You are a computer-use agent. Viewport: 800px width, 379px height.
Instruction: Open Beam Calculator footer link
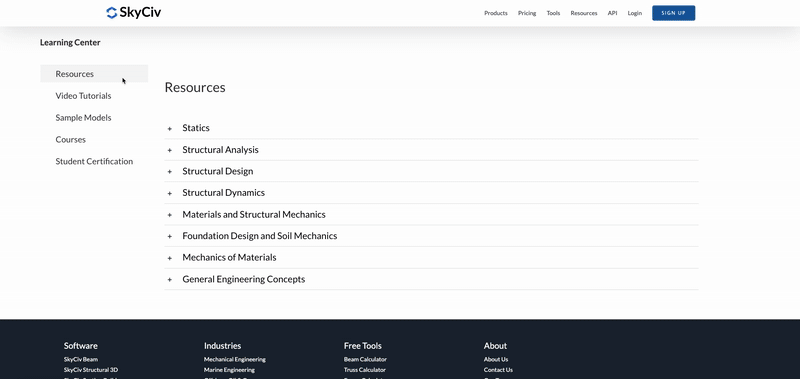365,359
